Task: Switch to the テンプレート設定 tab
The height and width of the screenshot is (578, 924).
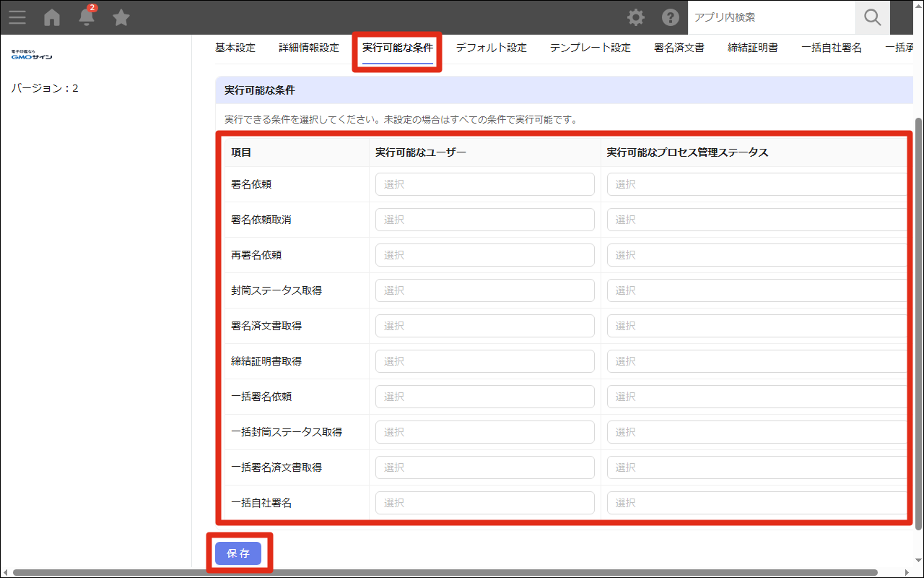Action: click(590, 48)
